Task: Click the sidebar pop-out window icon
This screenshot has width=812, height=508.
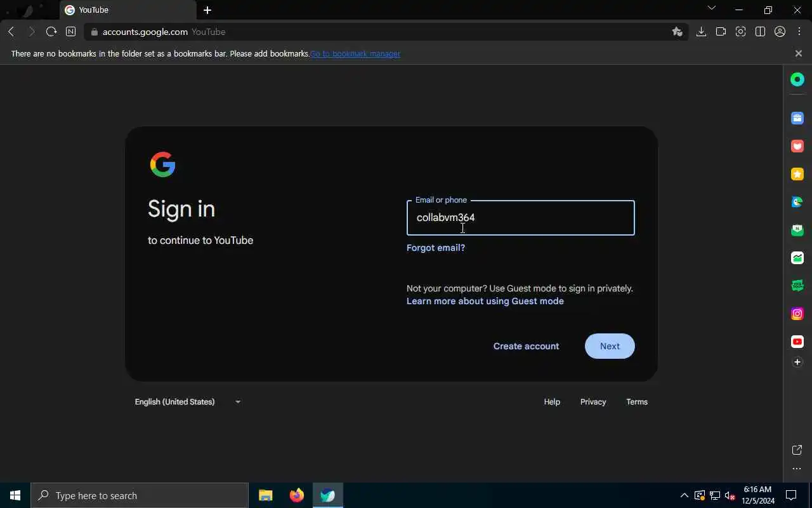Action: 797,450
